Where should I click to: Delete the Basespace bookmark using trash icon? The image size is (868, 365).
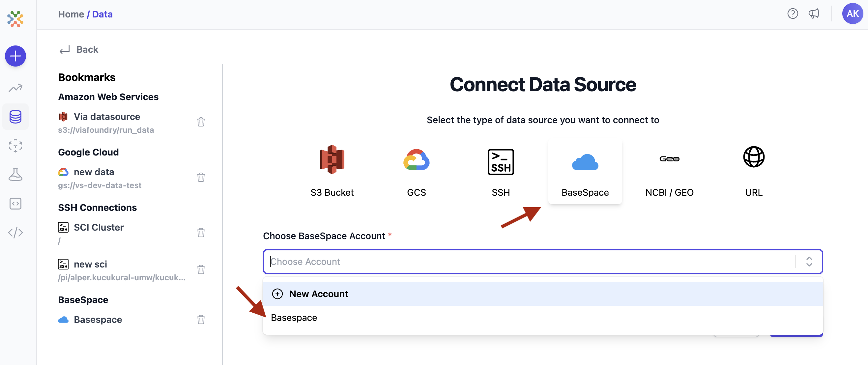[x=201, y=320]
